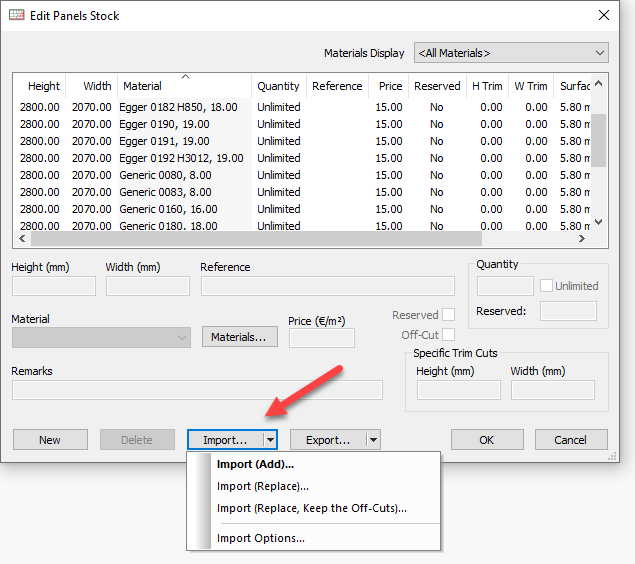Toggle the Unlimited checkbox
The height and width of the screenshot is (564, 635).
[546, 286]
